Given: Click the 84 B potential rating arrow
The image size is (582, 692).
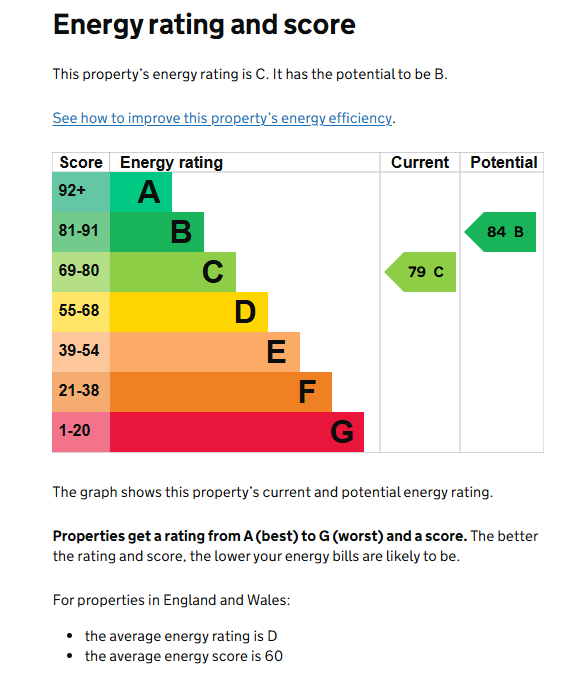Looking at the screenshot, I should tap(500, 232).
